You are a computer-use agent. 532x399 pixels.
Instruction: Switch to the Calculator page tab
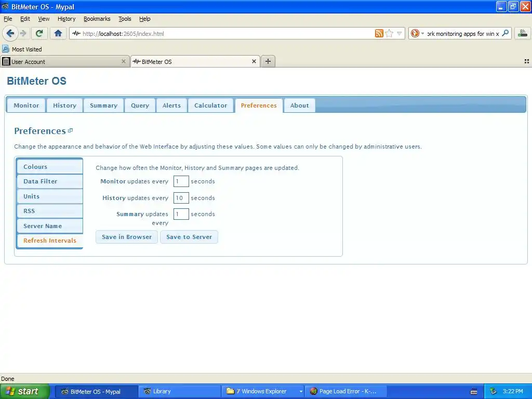(210, 105)
